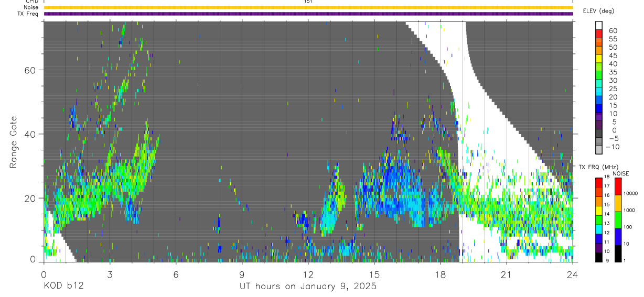Click the 'NOISE' legend title
This screenshot has height=297, width=644.
(x=621, y=174)
